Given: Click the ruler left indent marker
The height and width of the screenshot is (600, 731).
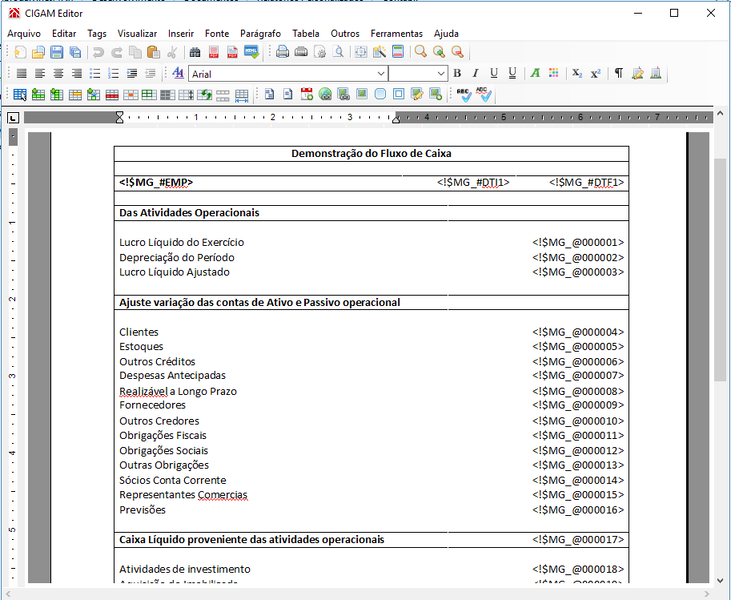Looking at the screenshot, I should coord(120,117).
